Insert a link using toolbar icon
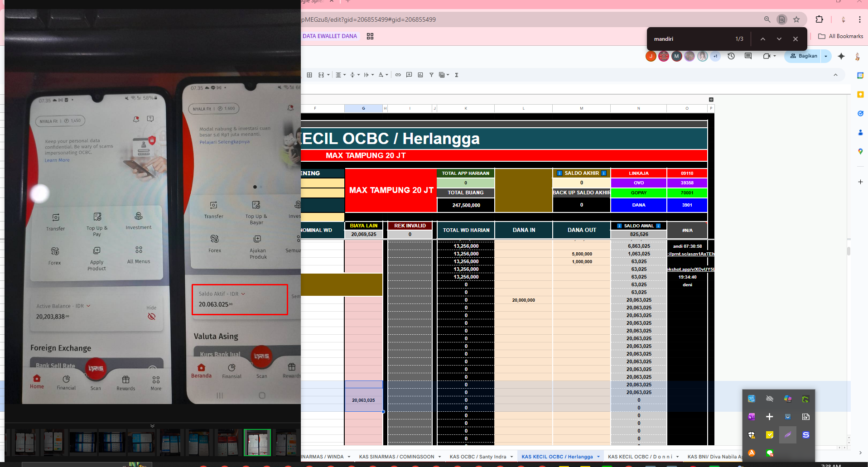Screen dimensions: 868x467 398,75
